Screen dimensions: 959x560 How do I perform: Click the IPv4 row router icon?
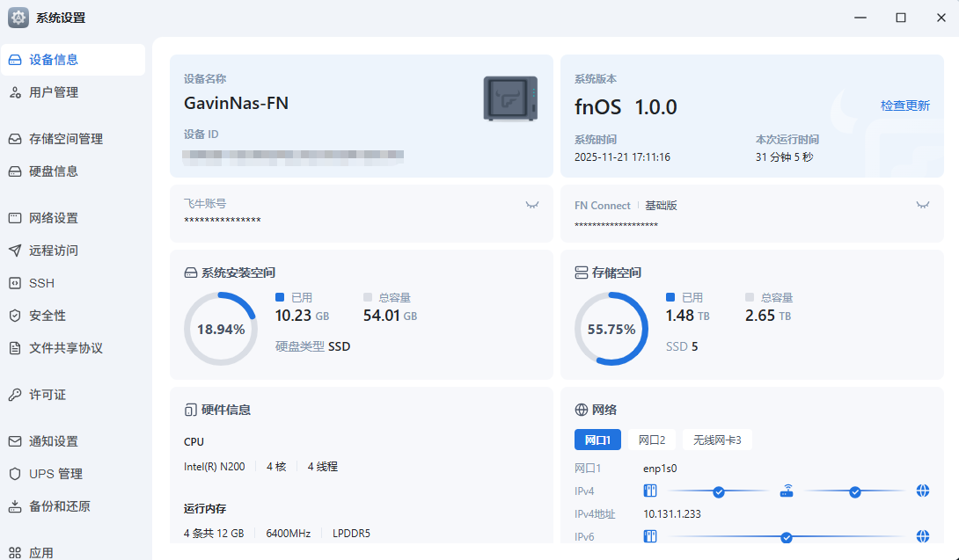point(787,491)
